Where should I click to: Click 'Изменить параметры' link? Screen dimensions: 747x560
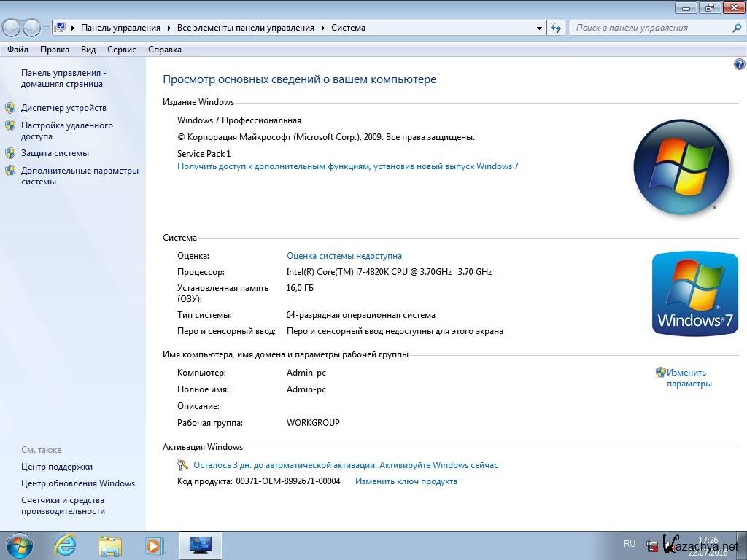[688, 378]
